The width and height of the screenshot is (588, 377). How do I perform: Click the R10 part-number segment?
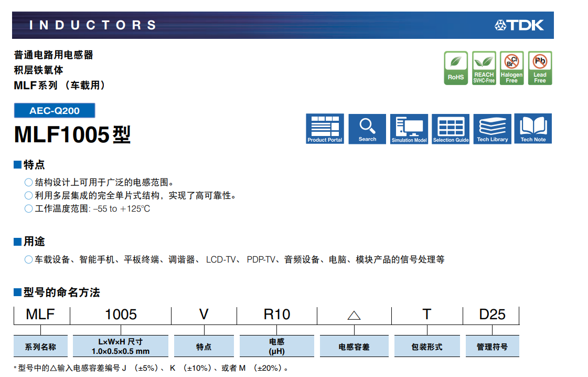pyautogui.click(x=277, y=315)
